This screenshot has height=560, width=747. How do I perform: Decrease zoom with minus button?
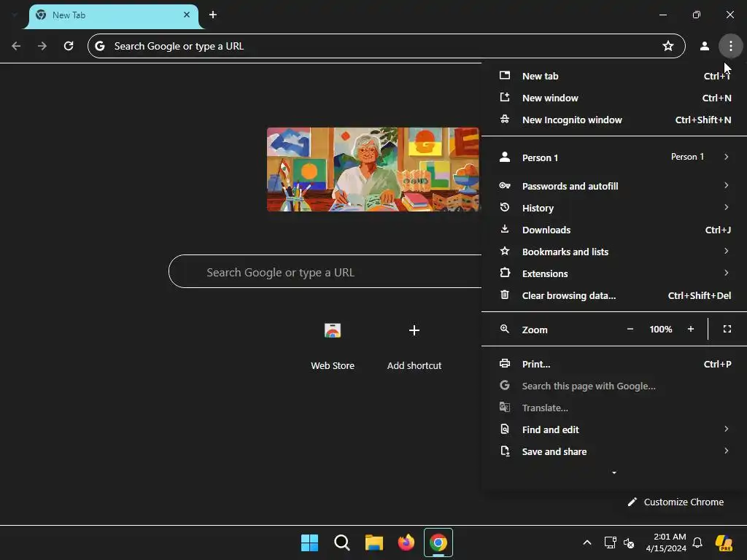click(630, 329)
